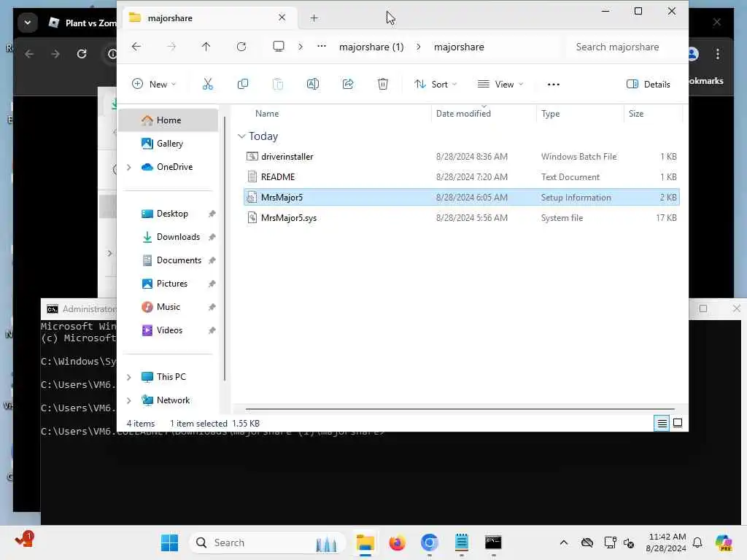747x560 pixels.
Task: Reload page in the browser window
Action: pyautogui.click(x=82, y=54)
